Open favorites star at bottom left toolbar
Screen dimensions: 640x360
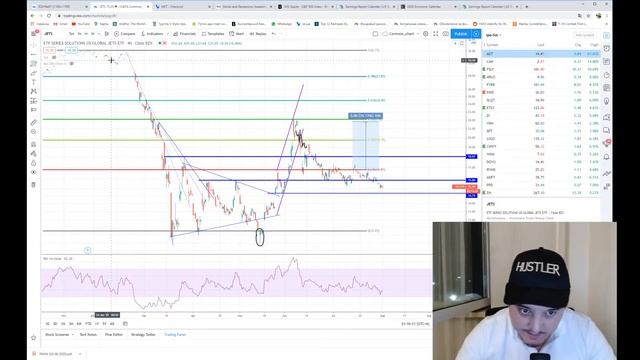(33, 338)
